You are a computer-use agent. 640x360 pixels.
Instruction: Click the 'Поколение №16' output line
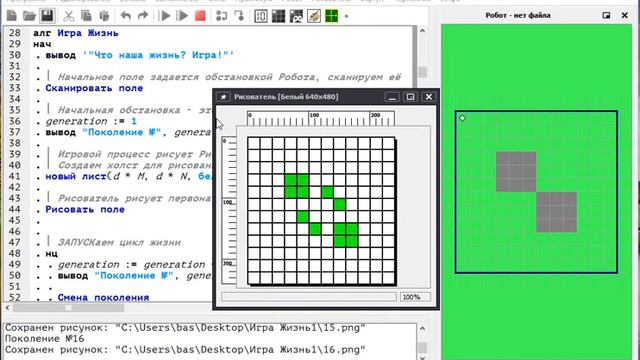(x=44, y=339)
